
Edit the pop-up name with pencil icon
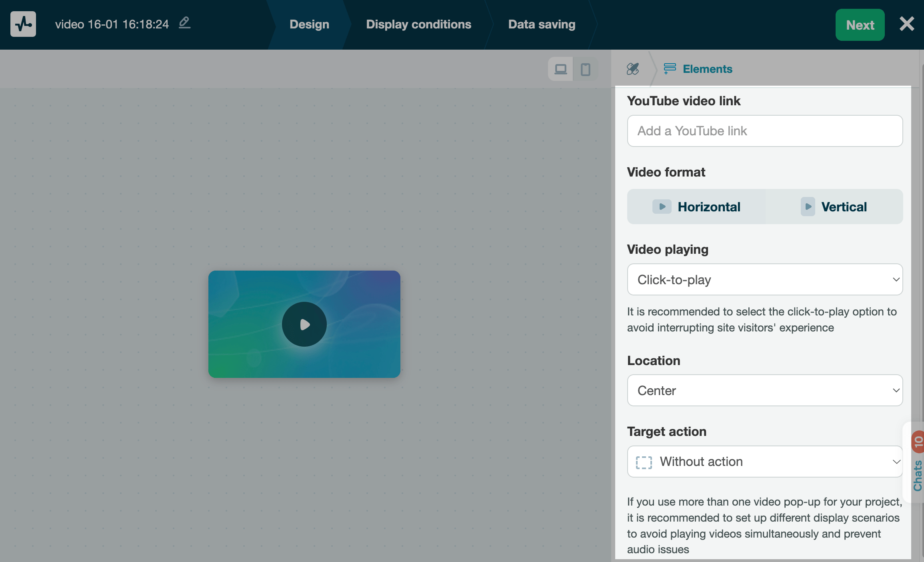[184, 23]
